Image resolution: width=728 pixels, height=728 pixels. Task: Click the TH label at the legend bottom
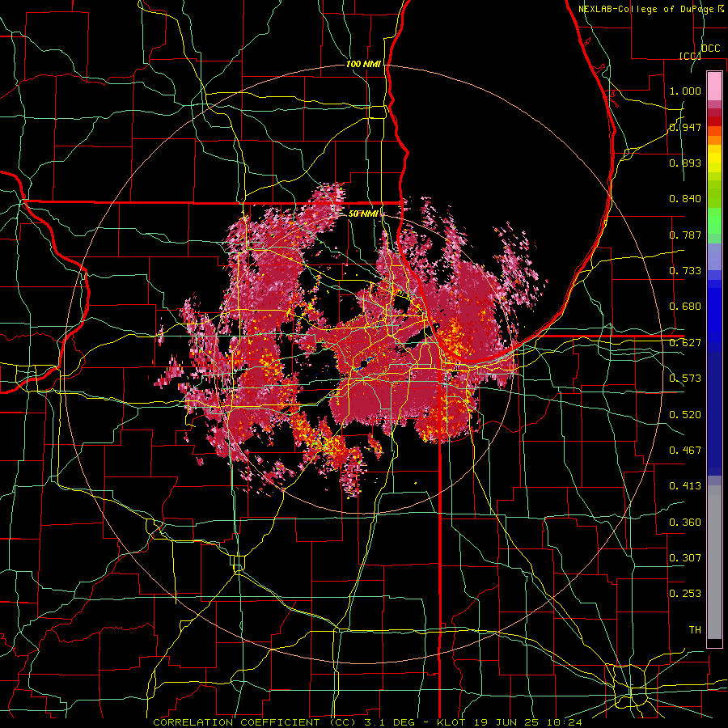click(x=695, y=630)
